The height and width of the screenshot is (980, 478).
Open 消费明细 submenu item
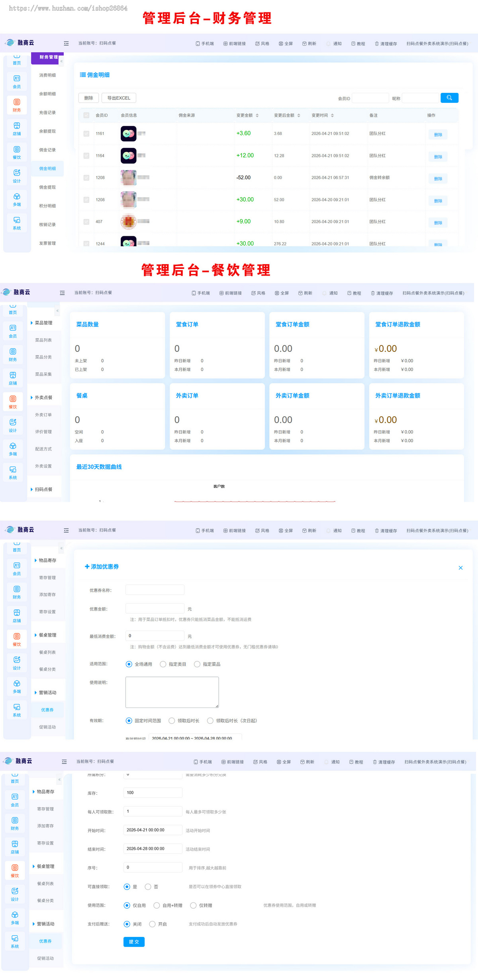(x=47, y=75)
